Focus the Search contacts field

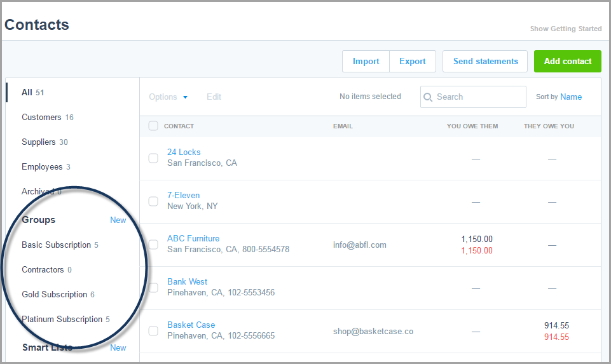(473, 97)
